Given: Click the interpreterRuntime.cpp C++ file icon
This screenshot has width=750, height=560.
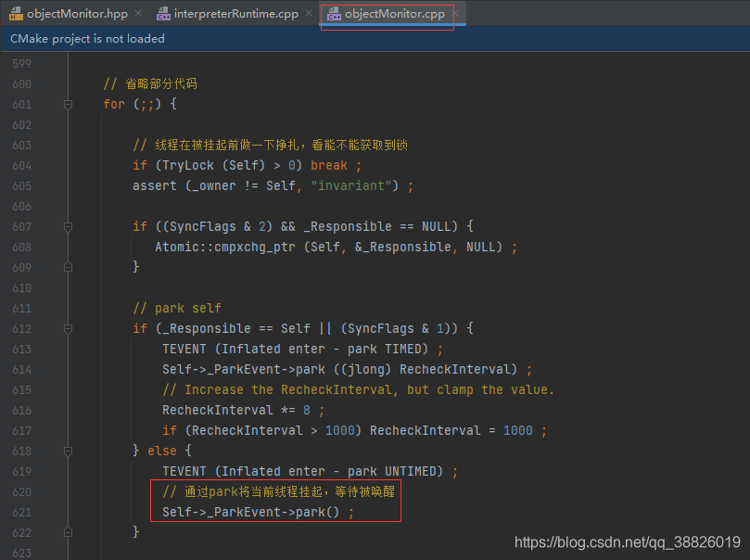Looking at the screenshot, I should click(163, 13).
